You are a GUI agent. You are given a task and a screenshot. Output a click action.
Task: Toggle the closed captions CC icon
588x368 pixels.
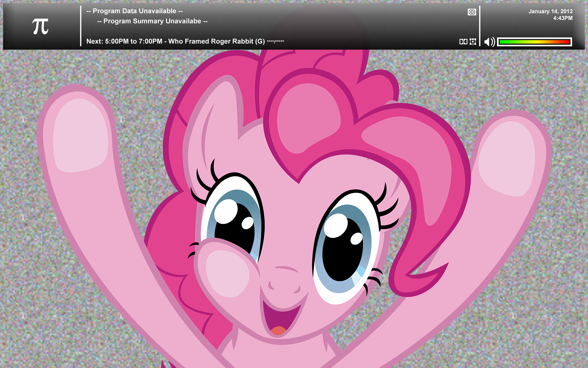click(x=472, y=12)
